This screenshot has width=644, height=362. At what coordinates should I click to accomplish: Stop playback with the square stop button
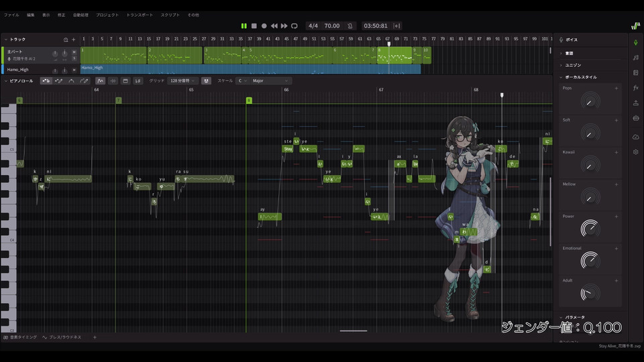tap(254, 26)
